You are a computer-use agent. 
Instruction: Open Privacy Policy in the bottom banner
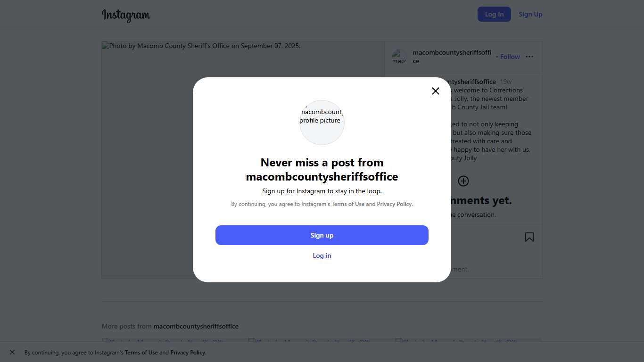pos(188,353)
